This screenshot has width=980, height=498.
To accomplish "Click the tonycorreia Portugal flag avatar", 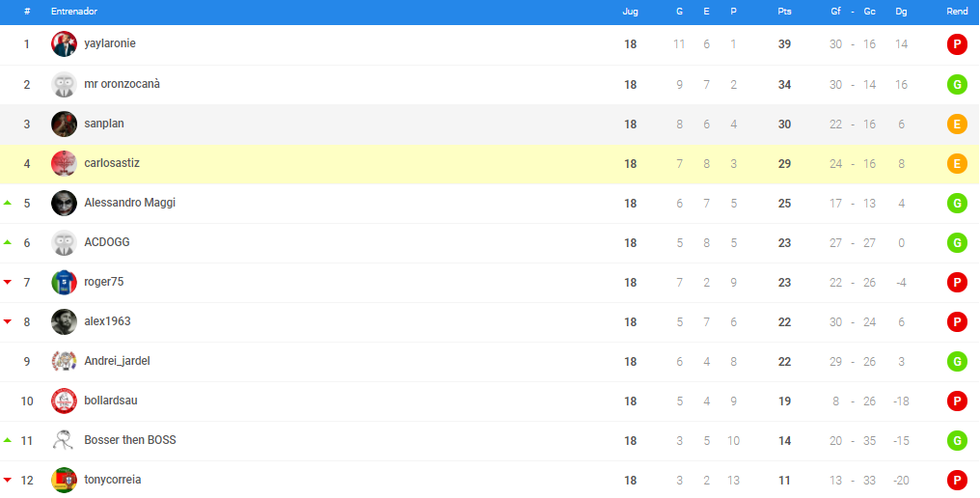I will coord(64,481).
